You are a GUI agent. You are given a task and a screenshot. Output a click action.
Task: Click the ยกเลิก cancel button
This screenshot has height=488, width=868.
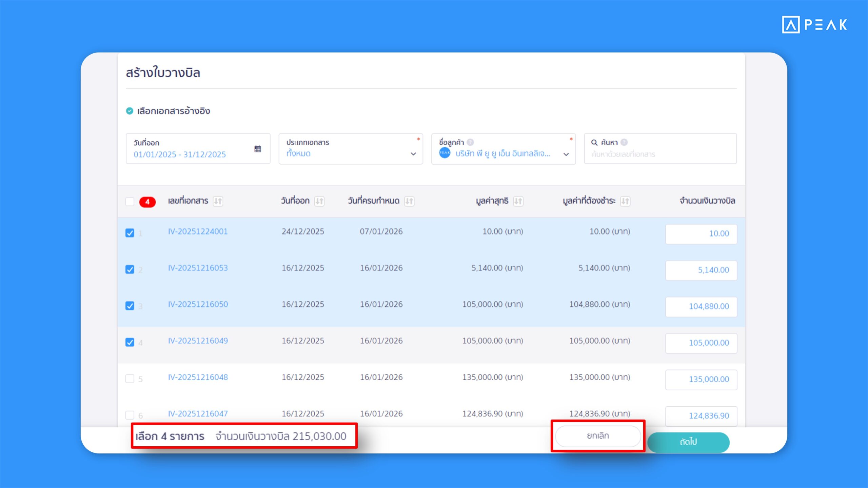598,436
